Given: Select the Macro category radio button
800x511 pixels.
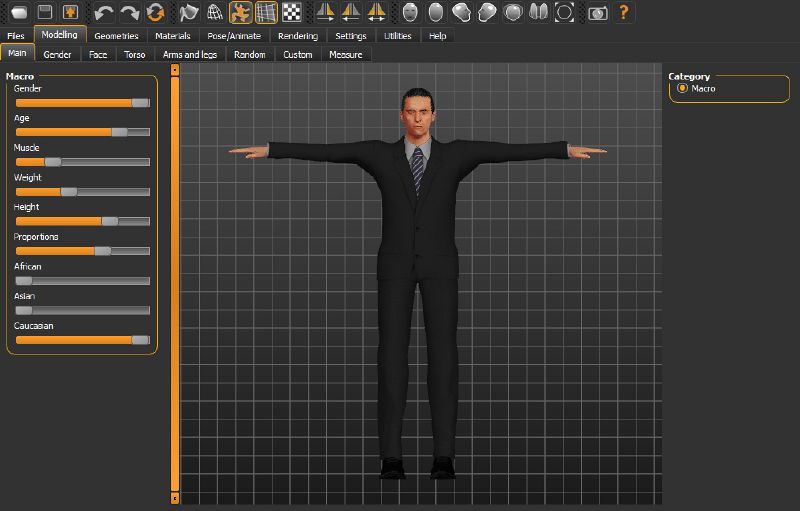Looking at the screenshot, I should point(682,89).
